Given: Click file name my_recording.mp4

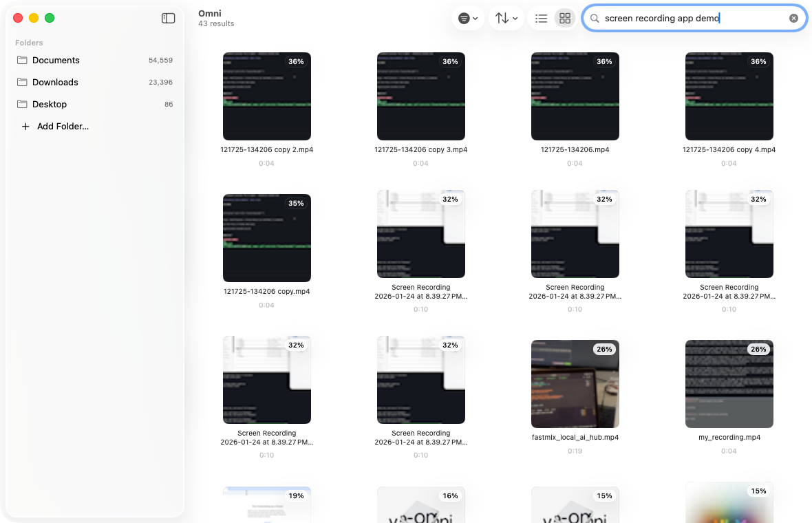Looking at the screenshot, I should point(729,437).
